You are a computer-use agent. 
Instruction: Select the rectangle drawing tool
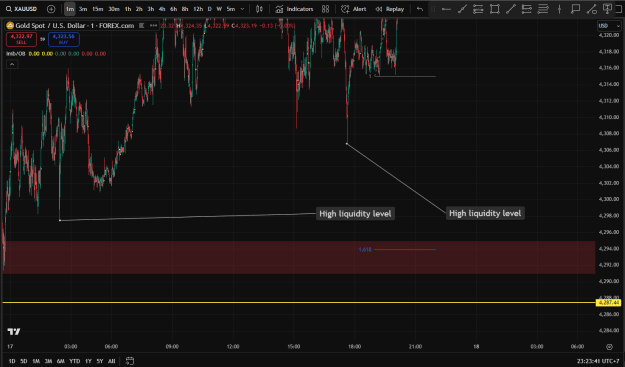(x=495, y=9)
